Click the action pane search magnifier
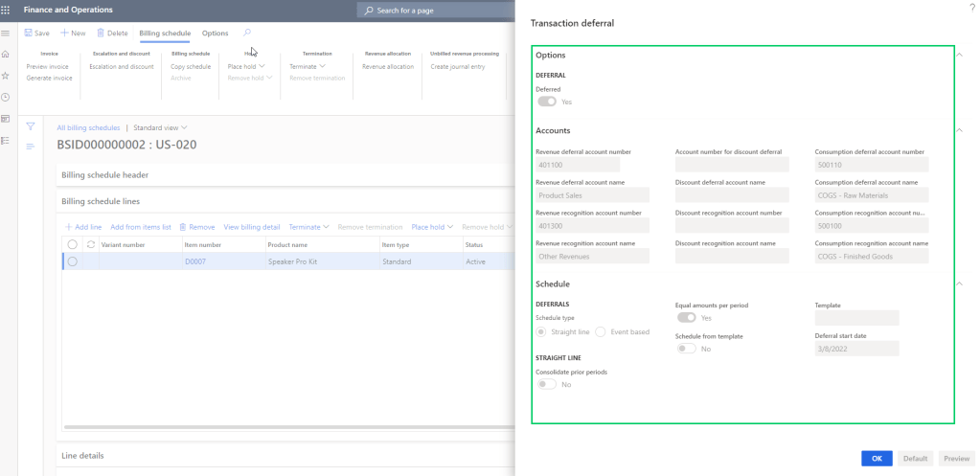Image resolution: width=980 pixels, height=476 pixels. tap(248, 33)
